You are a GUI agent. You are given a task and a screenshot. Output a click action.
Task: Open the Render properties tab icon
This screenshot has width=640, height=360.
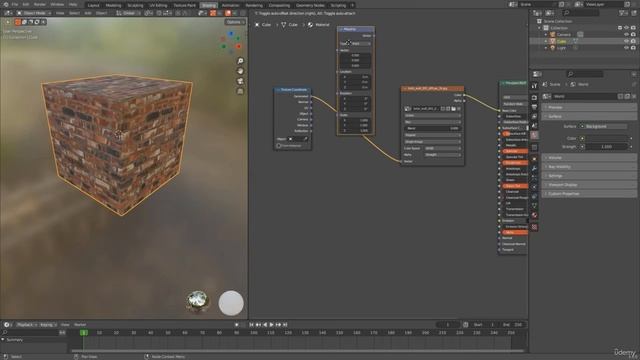[x=534, y=98]
